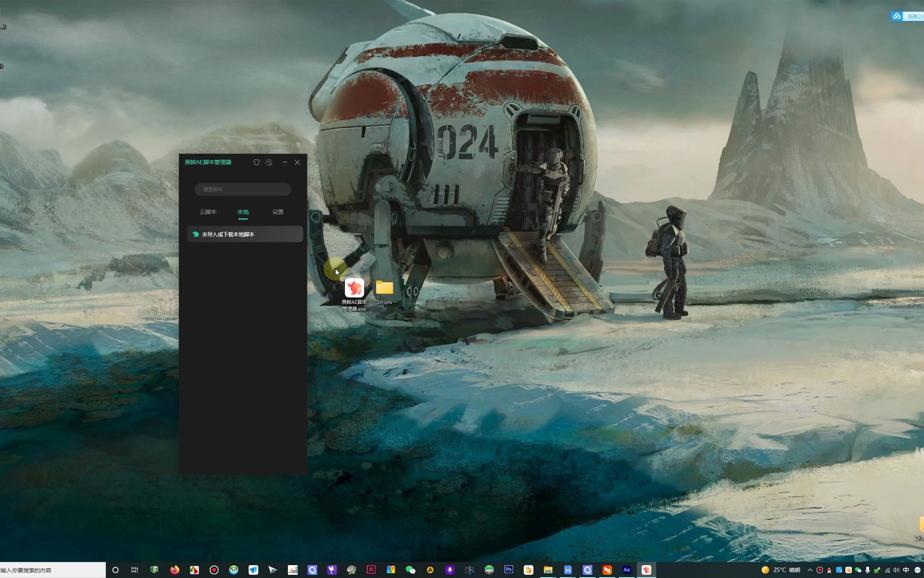Open Photoshop from the taskbar
This screenshot has width=924, height=578.
pos(509,570)
